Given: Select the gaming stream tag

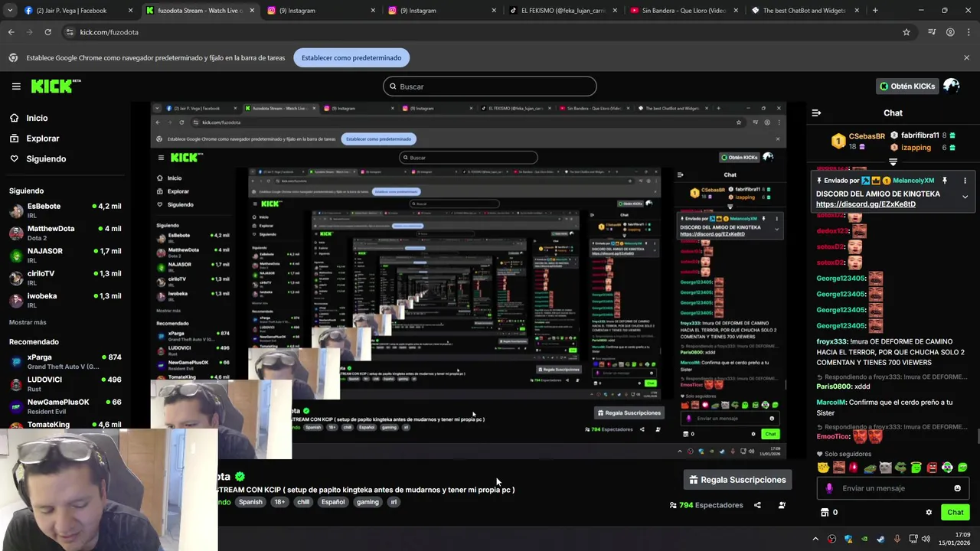Looking at the screenshot, I should (367, 502).
